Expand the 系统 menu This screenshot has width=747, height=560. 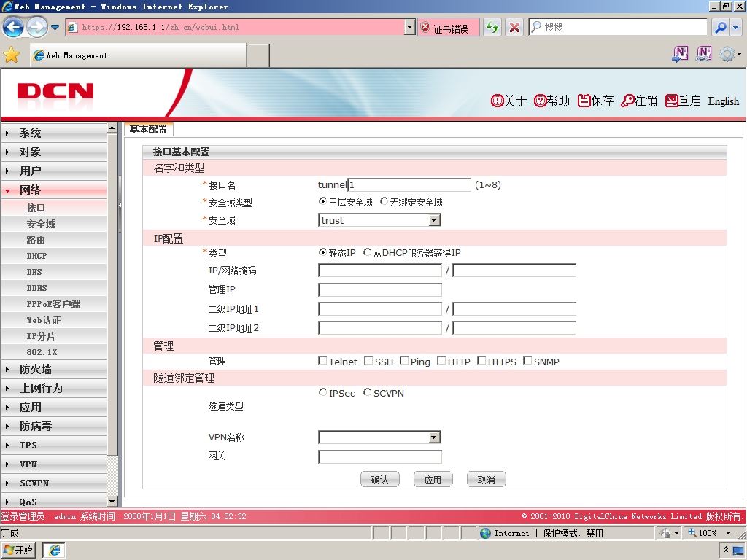click(53, 133)
